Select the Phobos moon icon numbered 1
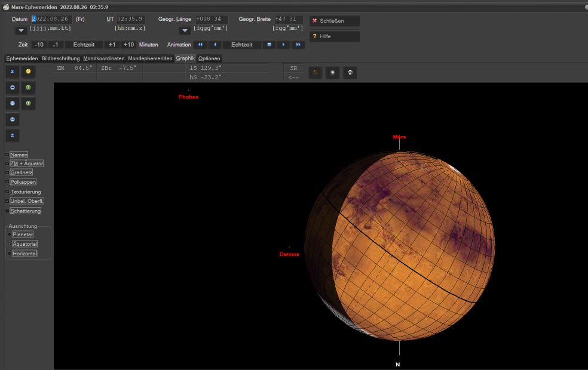588x370 pixels. 27,87
